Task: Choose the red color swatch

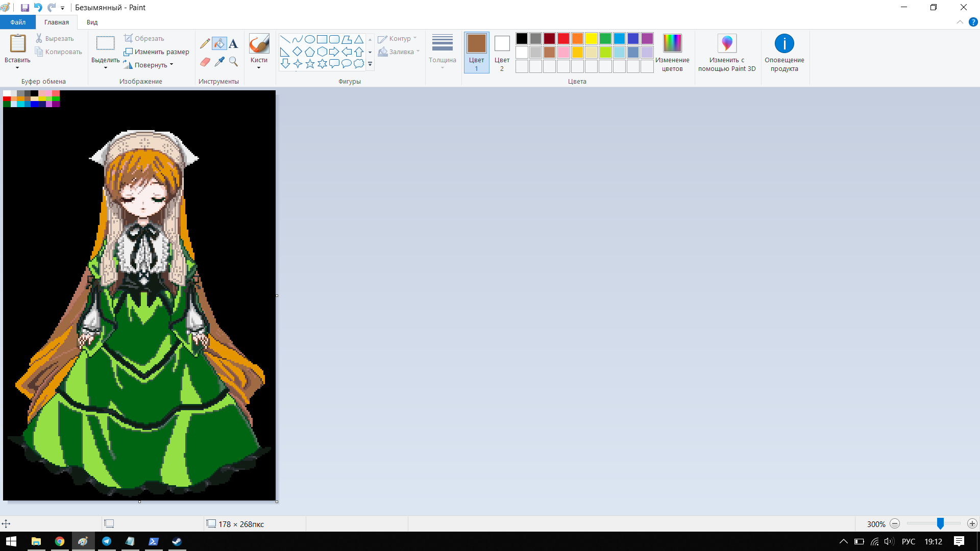Action: click(563, 38)
